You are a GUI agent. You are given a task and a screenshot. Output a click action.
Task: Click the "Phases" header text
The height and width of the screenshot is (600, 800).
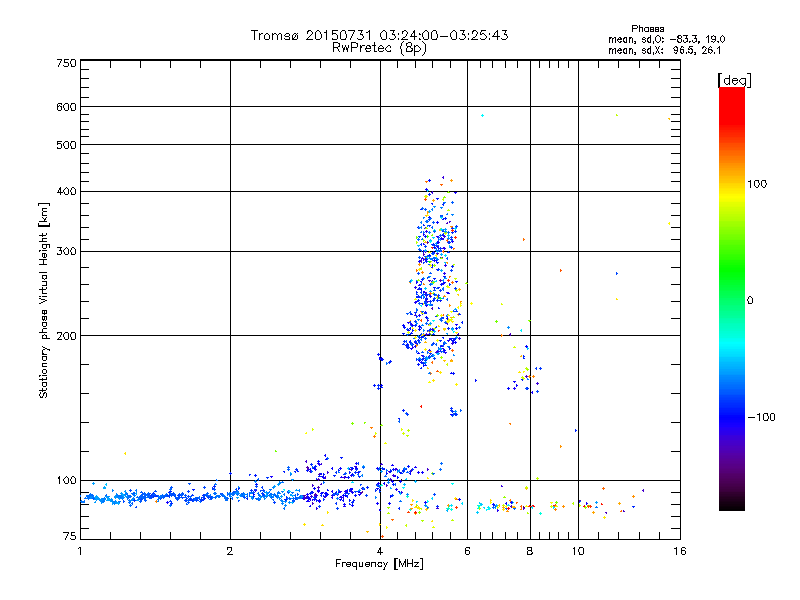647,29
